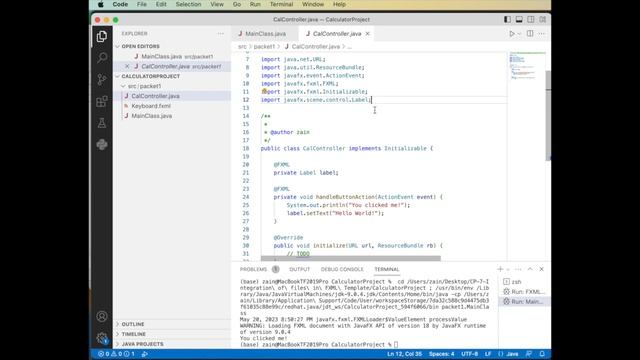Click the lightbulb quick fix icon
The height and width of the screenshot is (360, 640).
264,91
